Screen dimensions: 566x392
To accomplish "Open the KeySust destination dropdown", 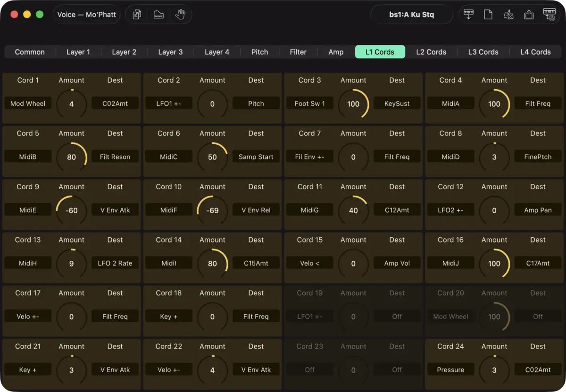I will [x=397, y=103].
